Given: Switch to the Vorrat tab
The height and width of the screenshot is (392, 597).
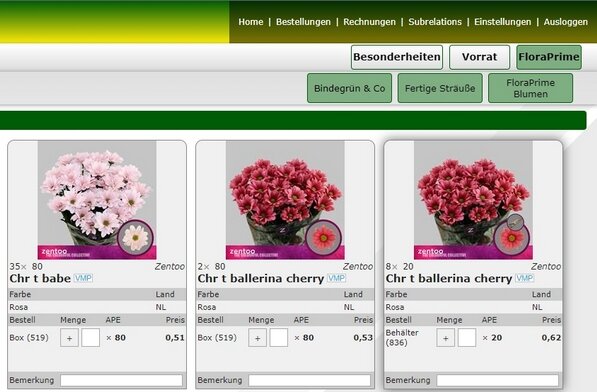Looking at the screenshot, I should click(x=479, y=57).
